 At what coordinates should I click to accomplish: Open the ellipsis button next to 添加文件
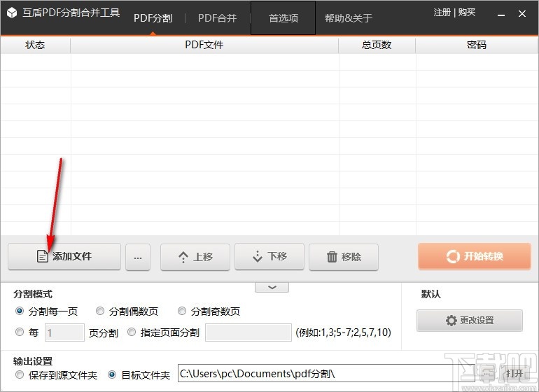pyautogui.click(x=138, y=257)
